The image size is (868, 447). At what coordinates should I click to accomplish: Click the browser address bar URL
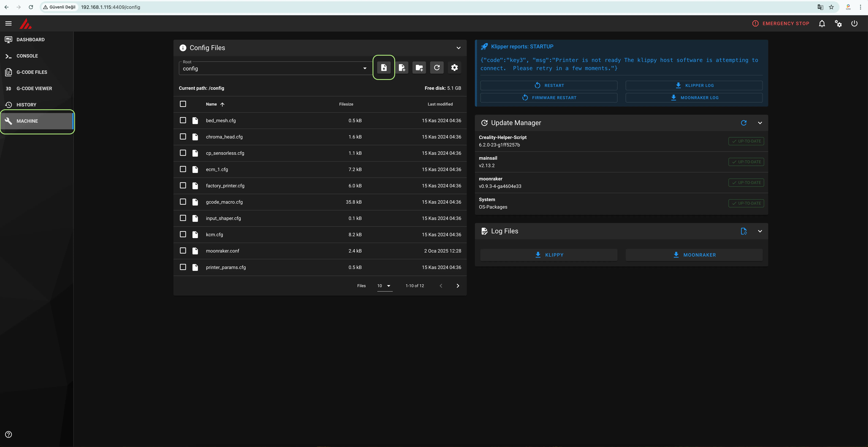(110, 7)
